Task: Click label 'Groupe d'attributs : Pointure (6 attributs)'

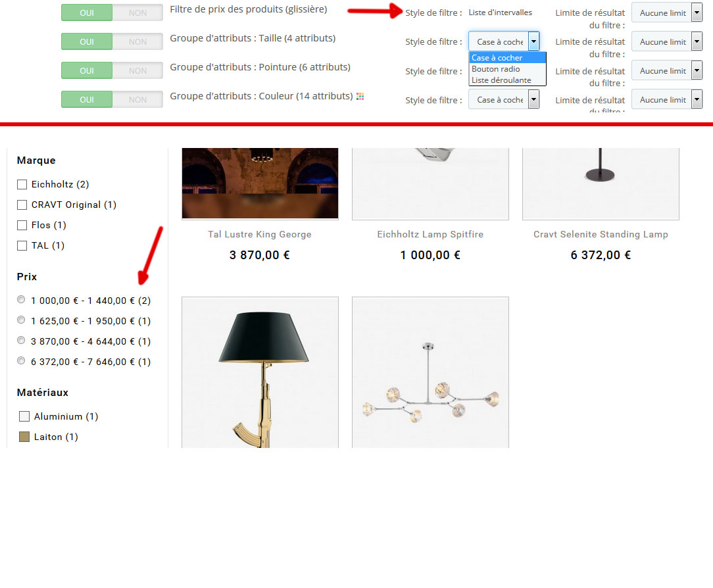Action: (260, 67)
